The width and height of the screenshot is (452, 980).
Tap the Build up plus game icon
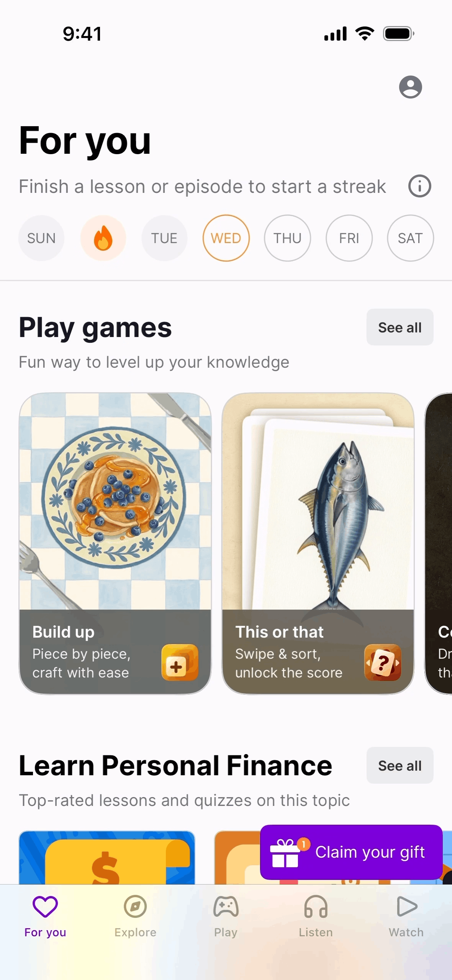coord(180,662)
